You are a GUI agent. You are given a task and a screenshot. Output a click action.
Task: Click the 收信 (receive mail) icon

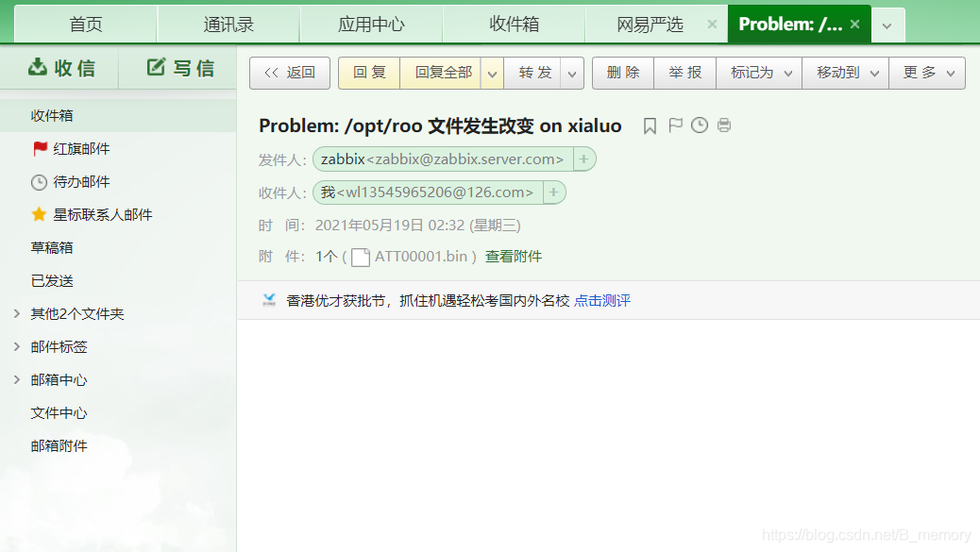click(36, 67)
